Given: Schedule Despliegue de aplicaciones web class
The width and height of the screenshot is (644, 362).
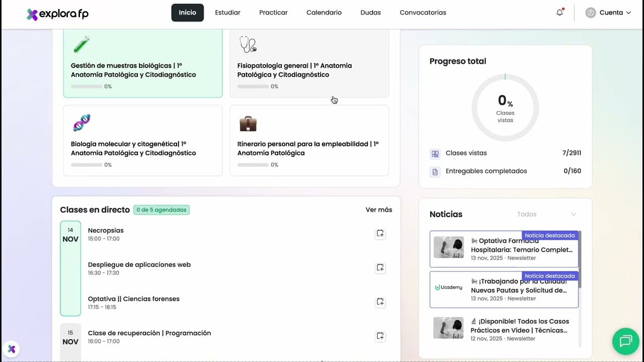Looking at the screenshot, I should pos(380,267).
